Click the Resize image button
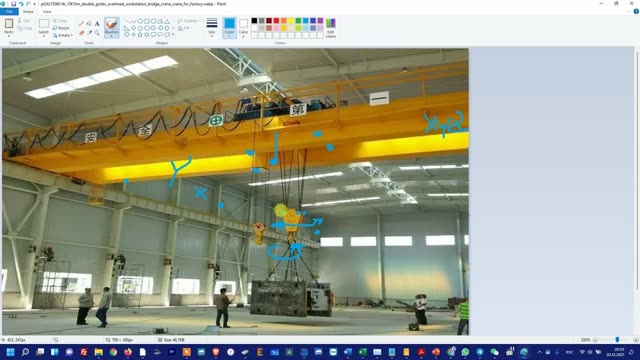Viewport: 640px width, 360px height. point(61,28)
